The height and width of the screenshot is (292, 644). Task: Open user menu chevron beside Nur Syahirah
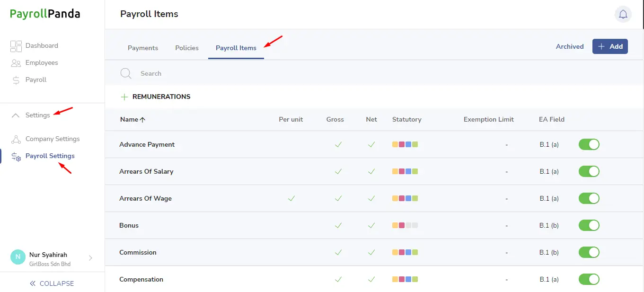click(x=90, y=258)
